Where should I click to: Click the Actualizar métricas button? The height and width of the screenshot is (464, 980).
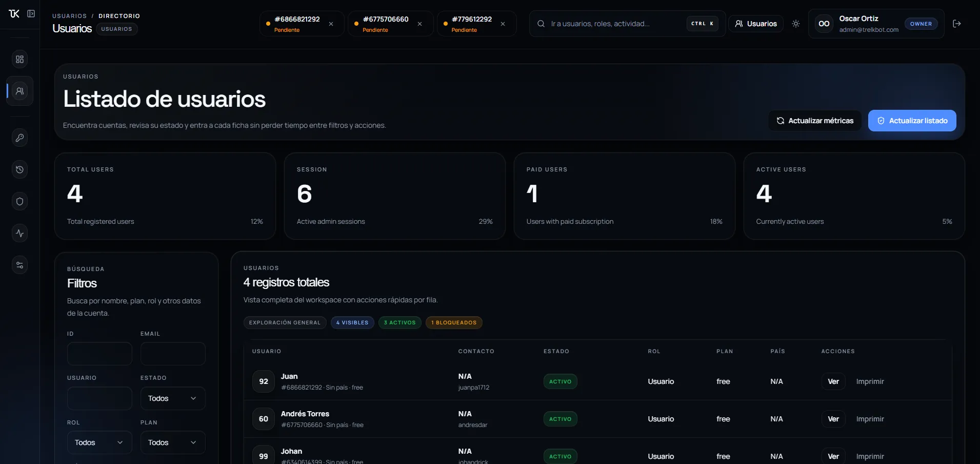point(815,121)
